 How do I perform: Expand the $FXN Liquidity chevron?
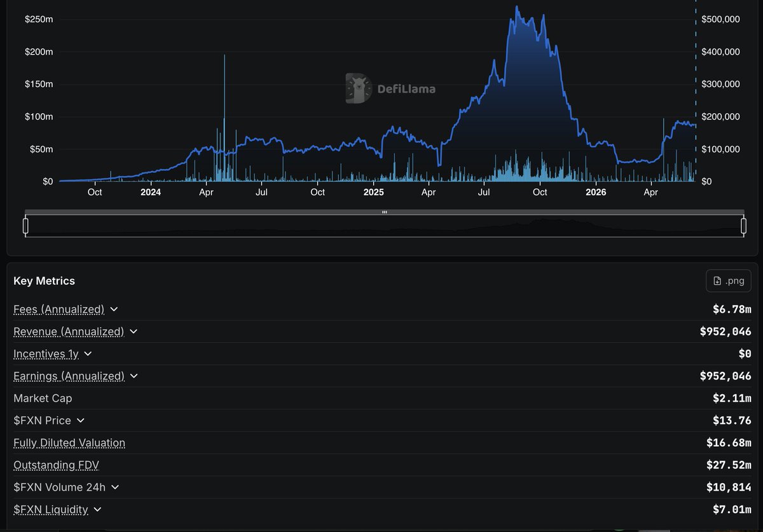97,510
